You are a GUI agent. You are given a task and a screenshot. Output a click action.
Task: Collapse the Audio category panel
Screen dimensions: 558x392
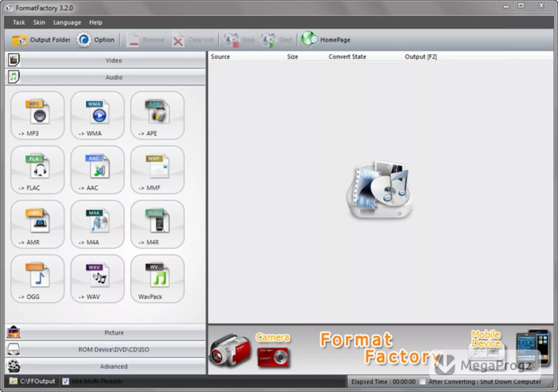[105, 77]
